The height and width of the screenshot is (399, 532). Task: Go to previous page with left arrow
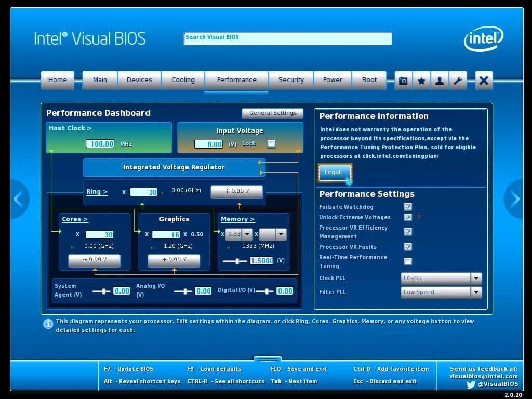(19, 199)
